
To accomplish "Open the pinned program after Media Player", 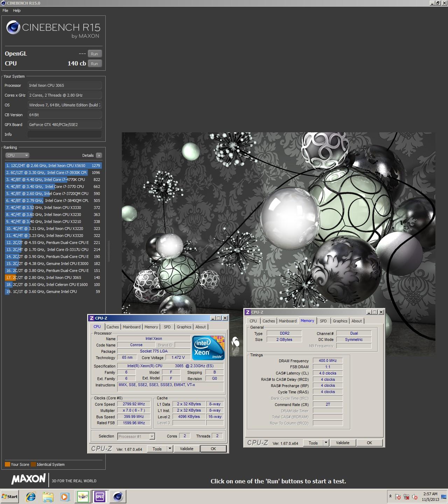I will pos(83,496).
